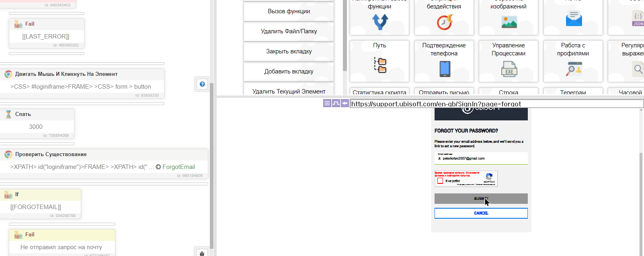This screenshot has height=256, width=644.
Task: Click the blue help question mark icon
Action: click(202, 84)
